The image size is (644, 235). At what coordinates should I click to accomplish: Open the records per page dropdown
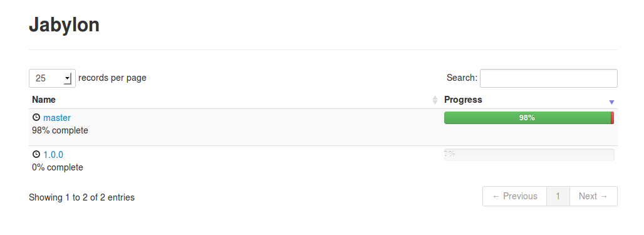click(x=52, y=78)
